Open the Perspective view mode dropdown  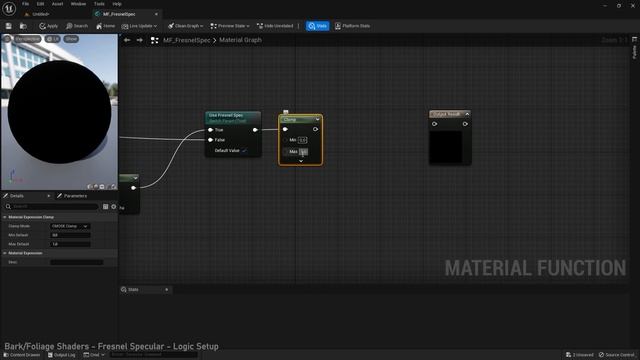click(x=28, y=39)
